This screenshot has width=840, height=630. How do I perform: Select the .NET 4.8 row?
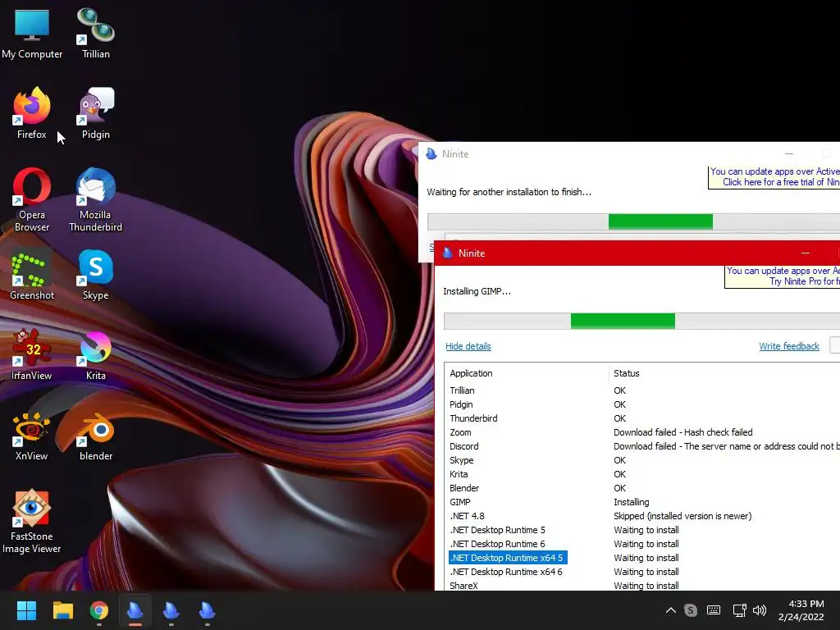click(641, 516)
